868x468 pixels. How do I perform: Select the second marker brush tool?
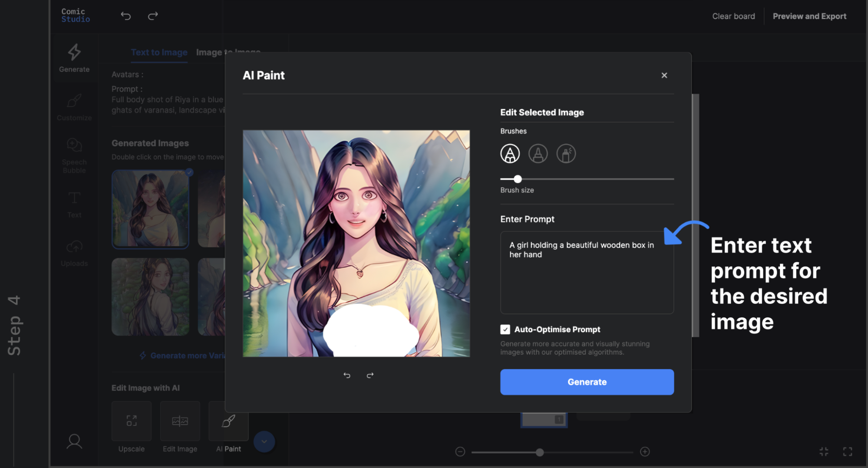point(538,154)
